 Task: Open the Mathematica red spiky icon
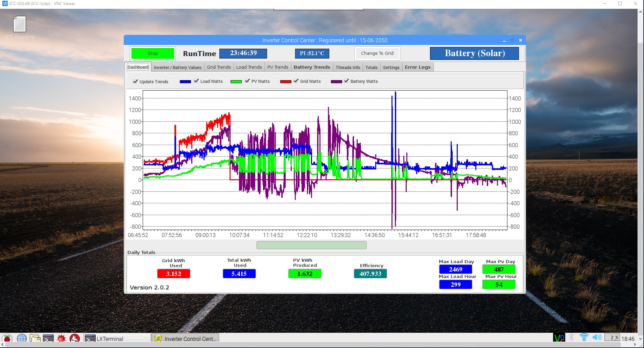[61, 338]
